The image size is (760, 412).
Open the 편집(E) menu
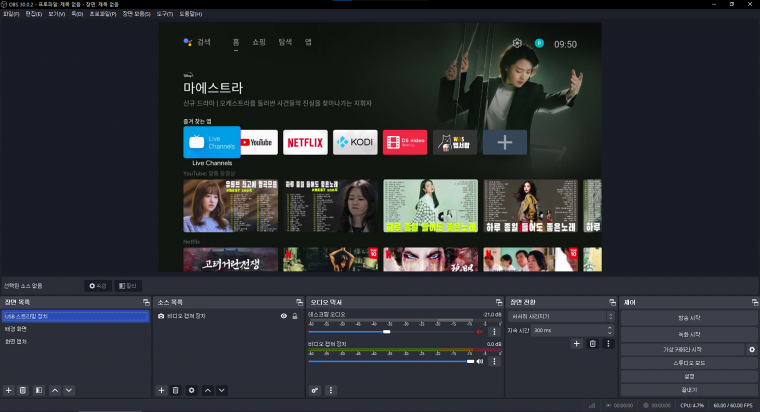pyautogui.click(x=33, y=14)
